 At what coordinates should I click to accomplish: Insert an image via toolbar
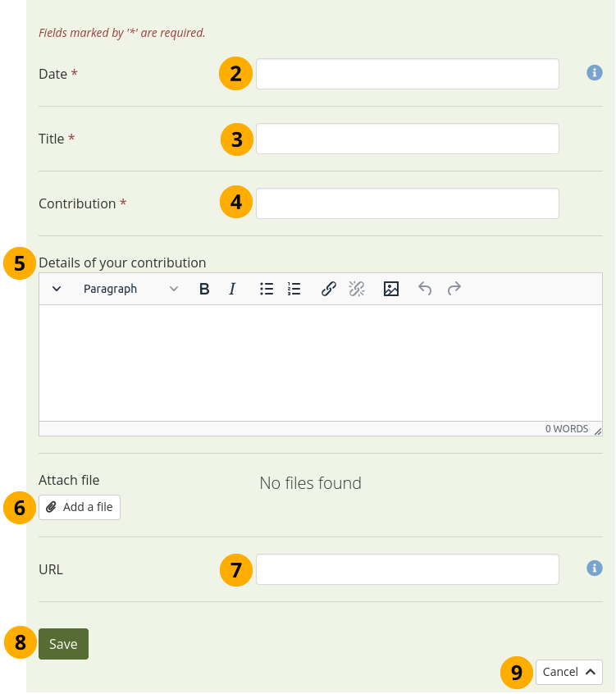click(x=391, y=289)
